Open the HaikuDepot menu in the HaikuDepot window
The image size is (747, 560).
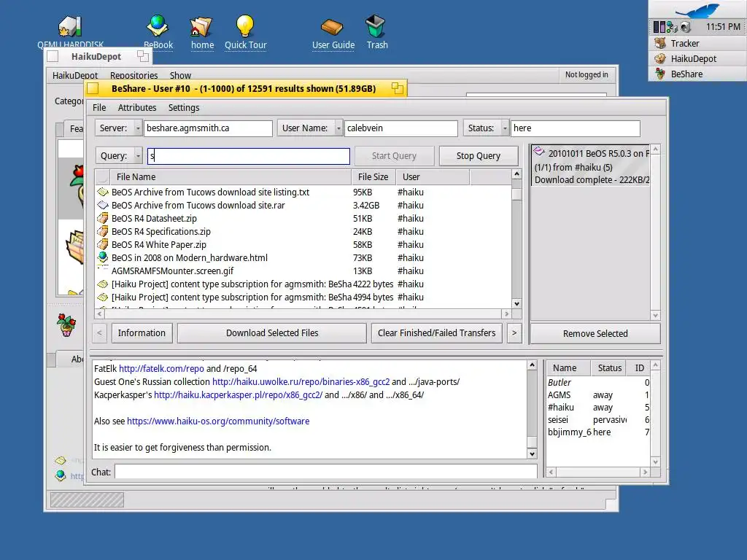pyautogui.click(x=75, y=75)
